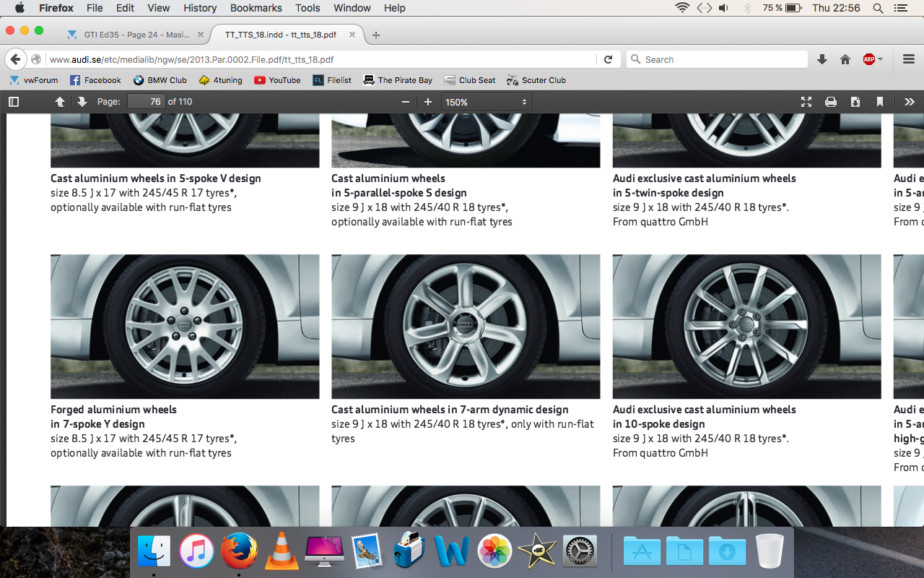Image resolution: width=924 pixels, height=578 pixels.
Task: Go to next PDF page
Action: click(x=82, y=102)
